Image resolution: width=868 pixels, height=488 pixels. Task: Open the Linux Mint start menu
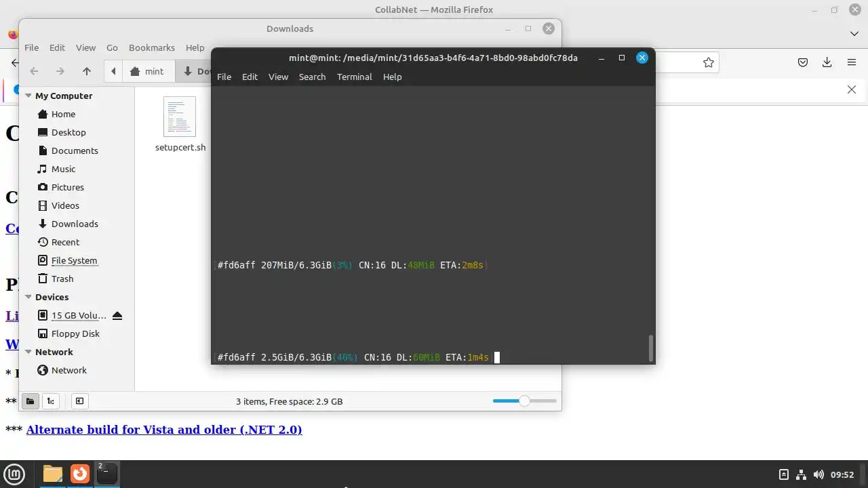point(14,474)
